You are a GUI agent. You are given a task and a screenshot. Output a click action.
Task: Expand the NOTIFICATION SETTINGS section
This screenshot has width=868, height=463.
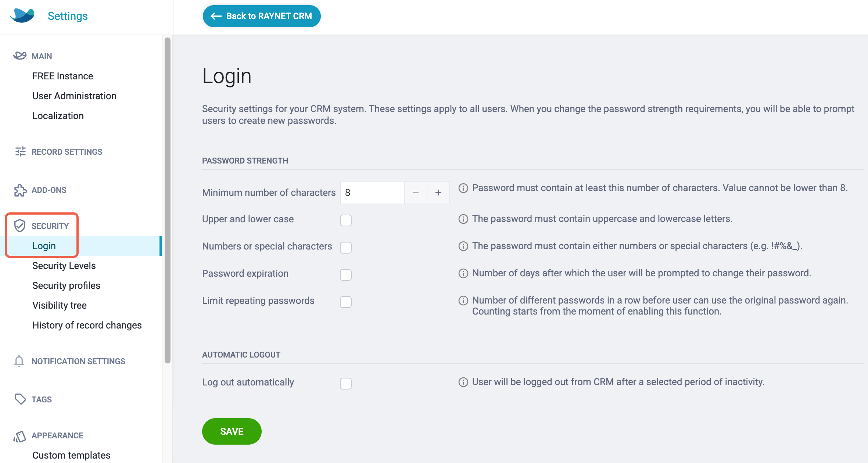pos(78,361)
